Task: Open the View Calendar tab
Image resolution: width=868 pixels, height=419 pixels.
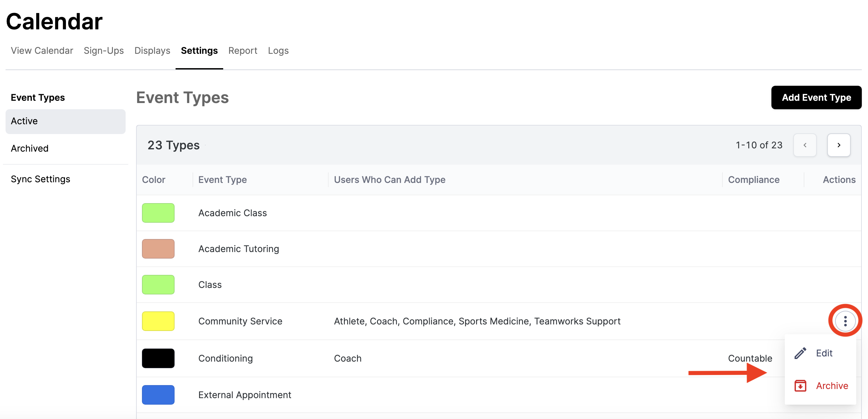Action: tap(42, 51)
